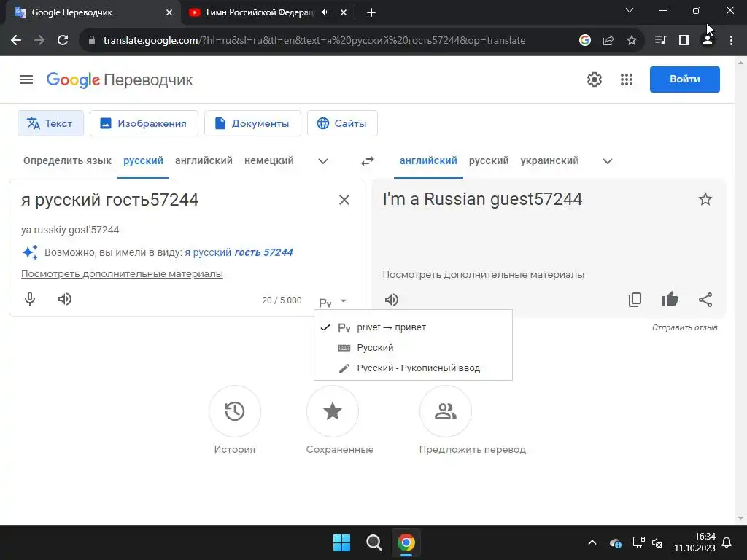Select русский as target language
The image size is (747, 560).
(x=488, y=161)
